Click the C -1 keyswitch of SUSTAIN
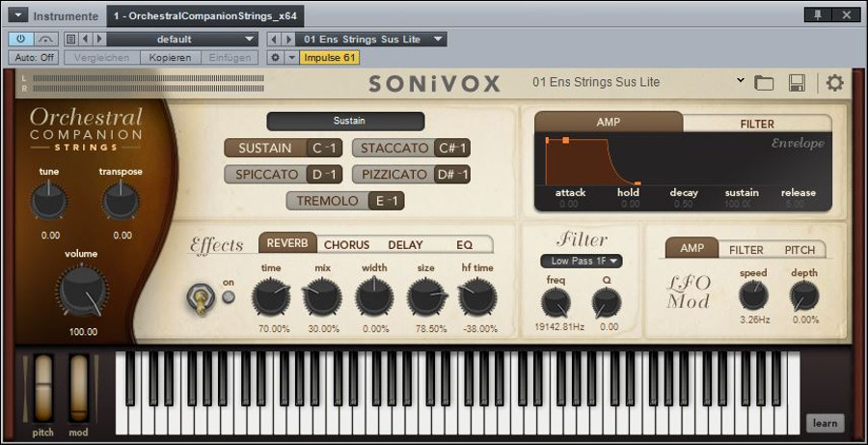 pos(324,148)
